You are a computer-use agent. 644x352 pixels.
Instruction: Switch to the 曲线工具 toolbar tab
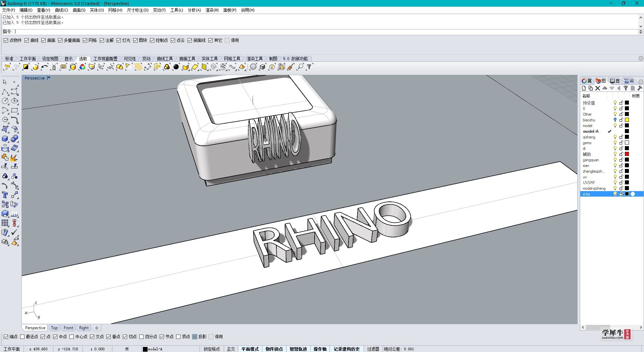click(165, 59)
